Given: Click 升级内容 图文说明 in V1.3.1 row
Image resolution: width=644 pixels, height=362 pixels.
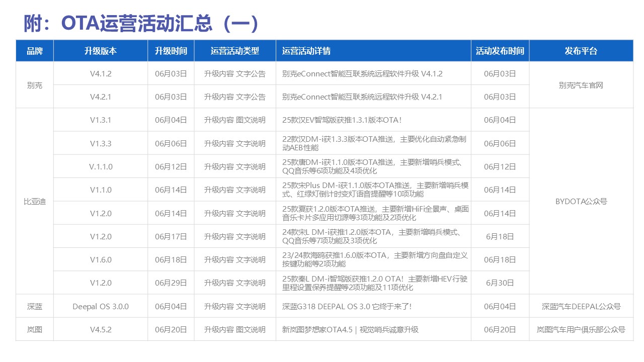Looking at the screenshot, I should pos(235,120).
